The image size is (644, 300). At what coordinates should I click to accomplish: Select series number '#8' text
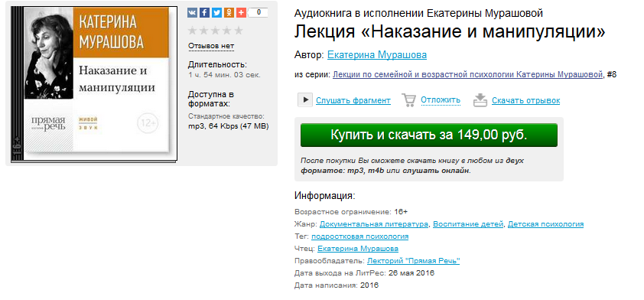tap(612, 75)
